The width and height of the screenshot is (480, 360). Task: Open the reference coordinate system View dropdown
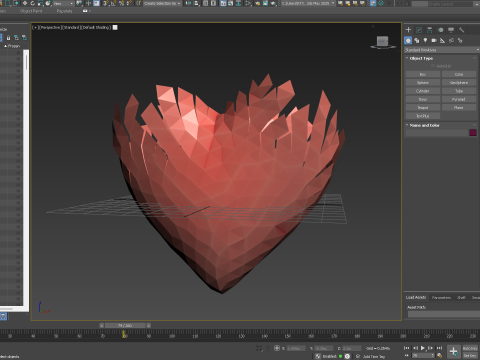(x=63, y=3)
